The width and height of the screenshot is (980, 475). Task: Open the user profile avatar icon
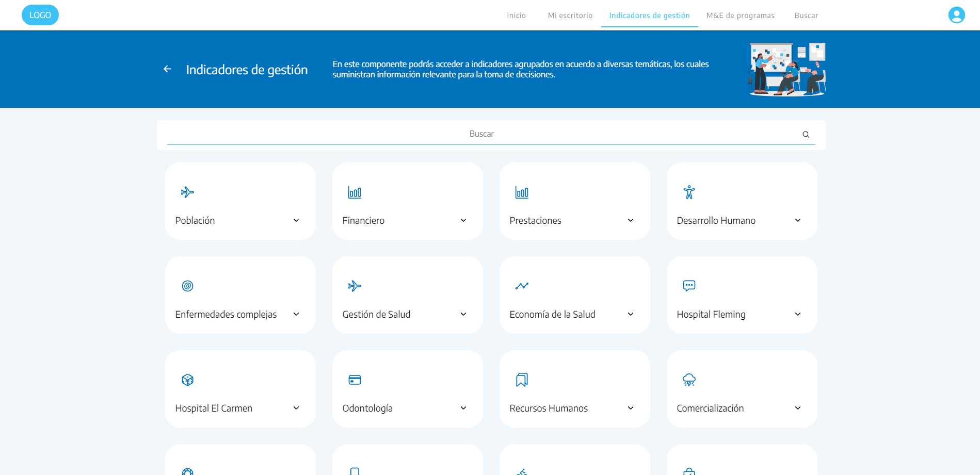(x=956, y=15)
